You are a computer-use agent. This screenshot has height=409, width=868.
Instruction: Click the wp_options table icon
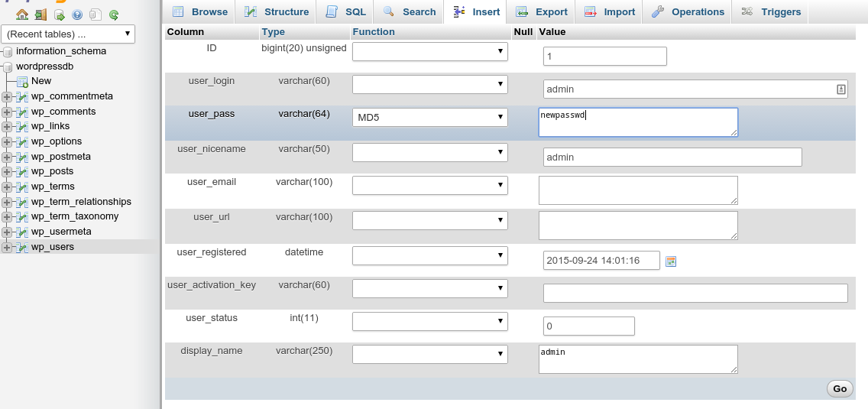[x=22, y=142]
